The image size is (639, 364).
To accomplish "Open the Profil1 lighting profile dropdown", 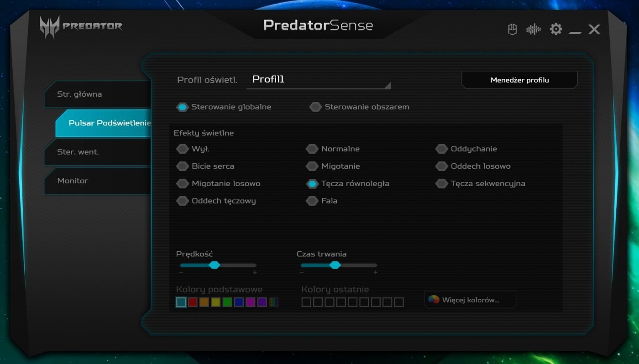I will [x=319, y=80].
